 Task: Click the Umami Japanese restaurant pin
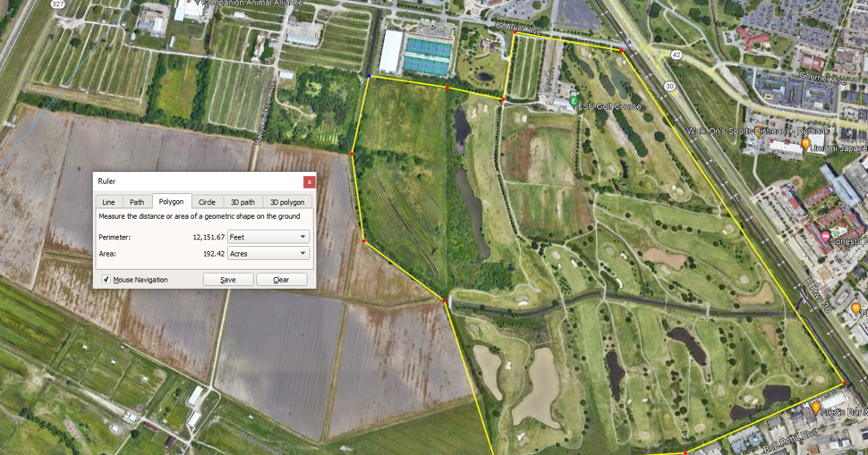806,145
